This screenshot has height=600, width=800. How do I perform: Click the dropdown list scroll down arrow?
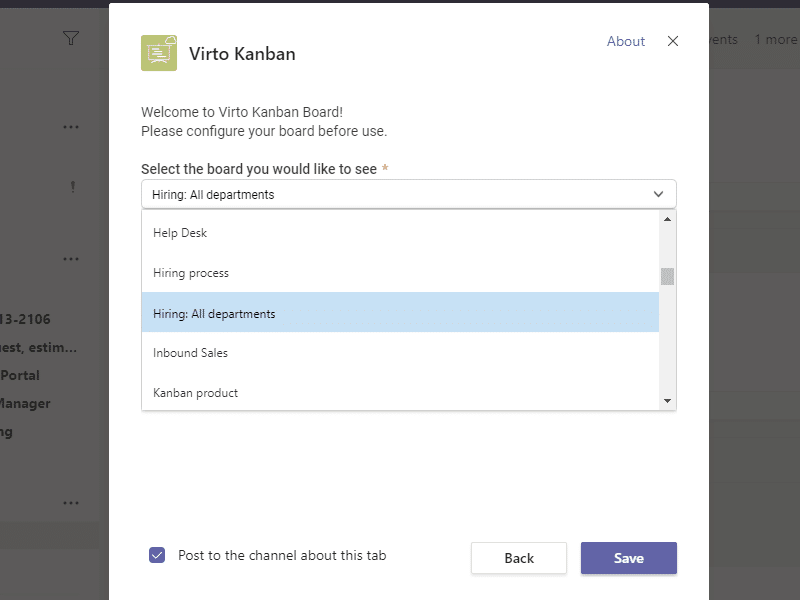[x=667, y=401]
